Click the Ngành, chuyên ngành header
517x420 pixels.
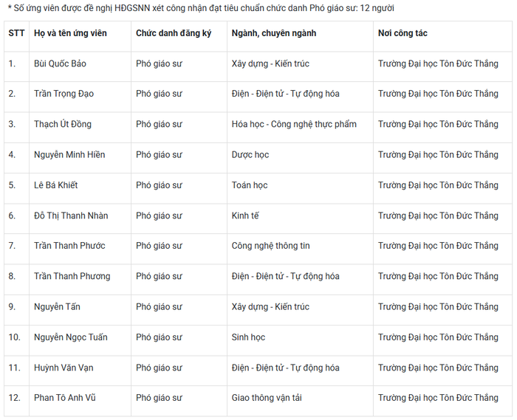[x=274, y=33]
